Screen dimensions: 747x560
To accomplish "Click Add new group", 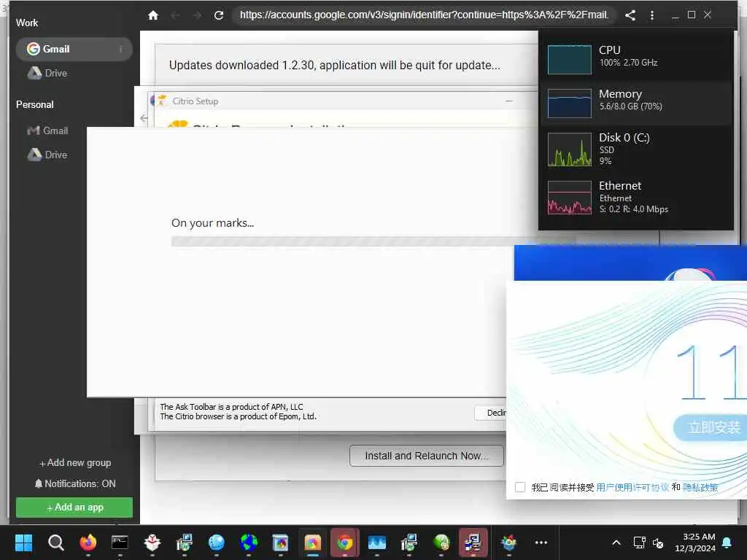I will click(75, 463).
